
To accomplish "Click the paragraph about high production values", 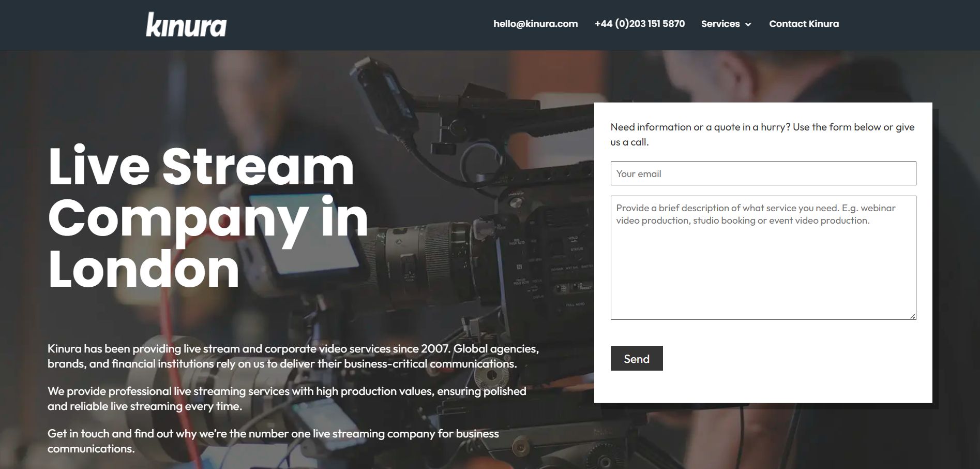I will (287, 399).
